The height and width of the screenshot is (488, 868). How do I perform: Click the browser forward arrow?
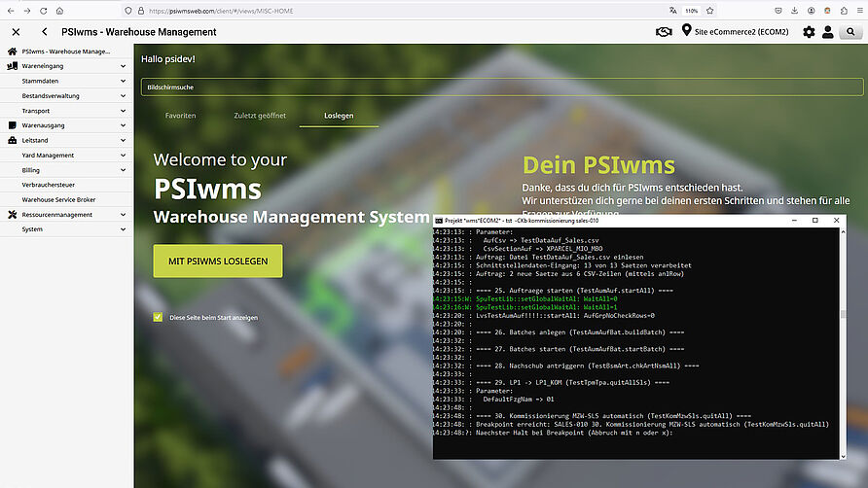[x=27, y=11]
